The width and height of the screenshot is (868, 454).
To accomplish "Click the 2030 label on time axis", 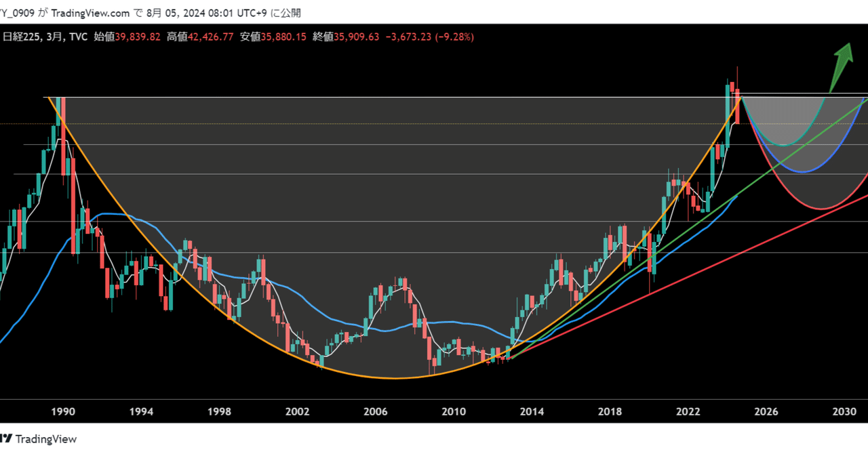I will tap(844, 411).
